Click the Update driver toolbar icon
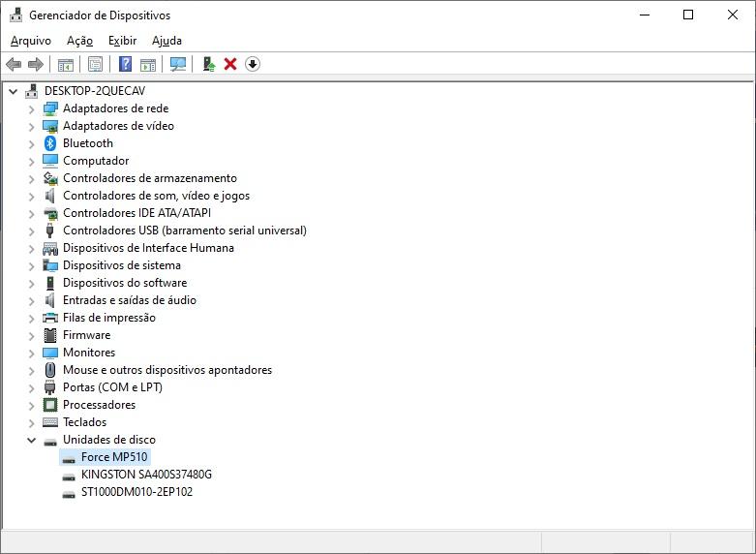Viewport: 756px width, 554px height. (208, 64)
